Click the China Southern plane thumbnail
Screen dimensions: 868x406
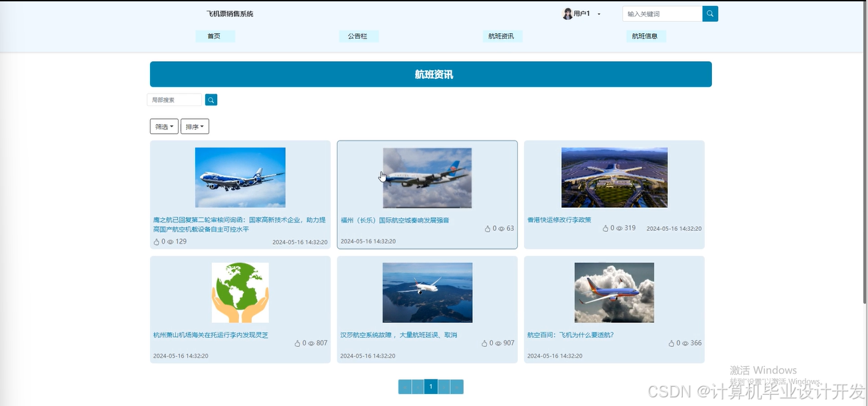[427, 178]
